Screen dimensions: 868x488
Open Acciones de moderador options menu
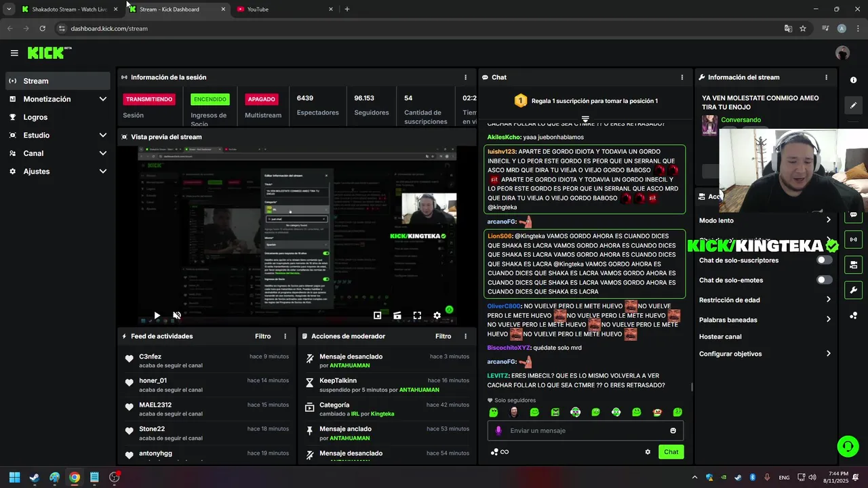pos(465,336)
